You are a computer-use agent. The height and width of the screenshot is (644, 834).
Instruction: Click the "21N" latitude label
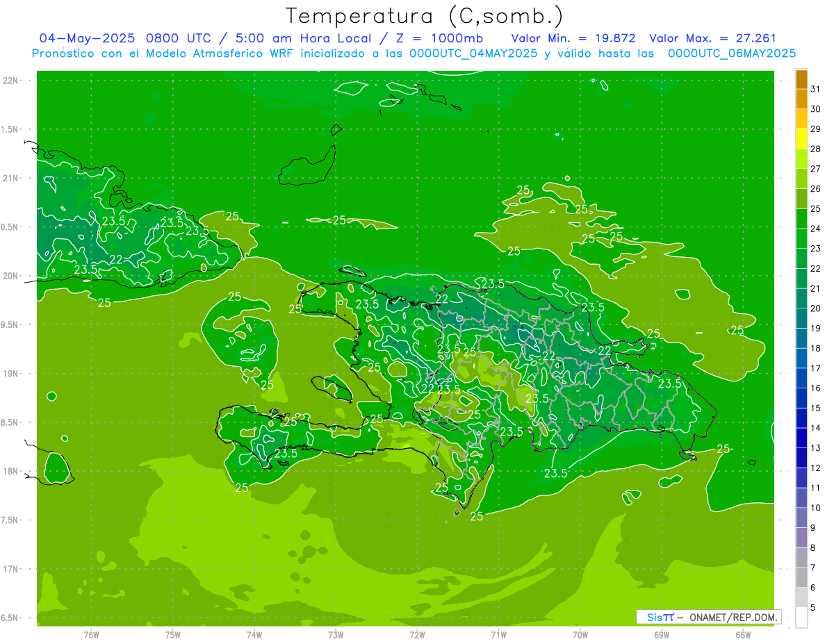tap(11, 178)
